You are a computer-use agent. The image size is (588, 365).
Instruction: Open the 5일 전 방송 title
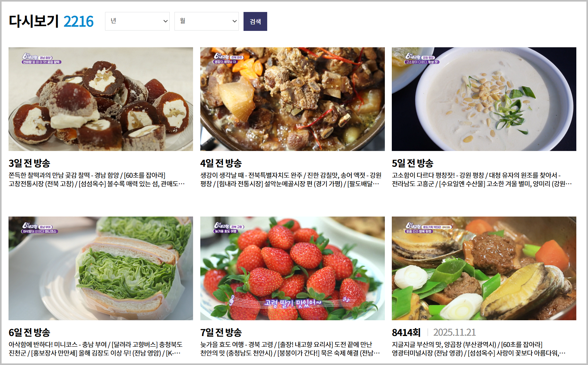pos(413,163)
